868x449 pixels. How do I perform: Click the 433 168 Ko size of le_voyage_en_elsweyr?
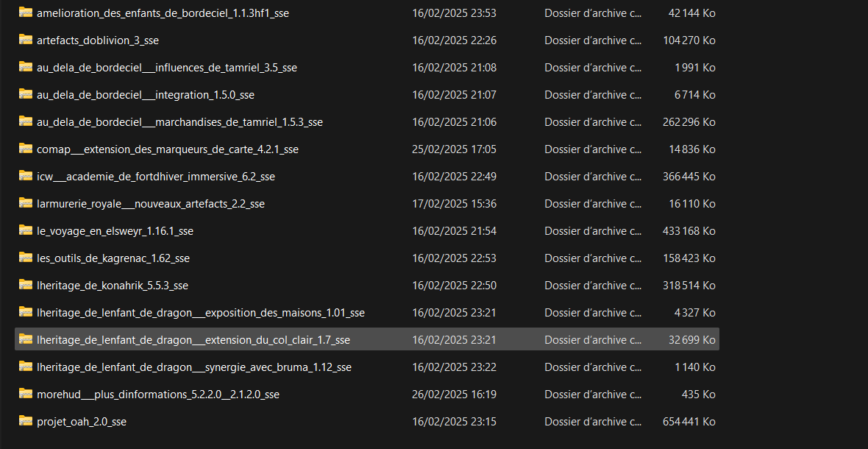coord(689,231)
